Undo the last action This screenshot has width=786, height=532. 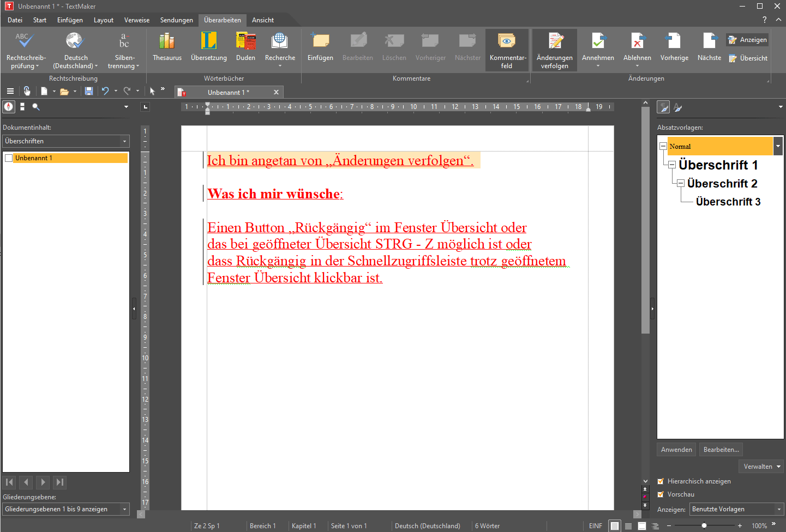pyautogui.click(x=105, y=92)
